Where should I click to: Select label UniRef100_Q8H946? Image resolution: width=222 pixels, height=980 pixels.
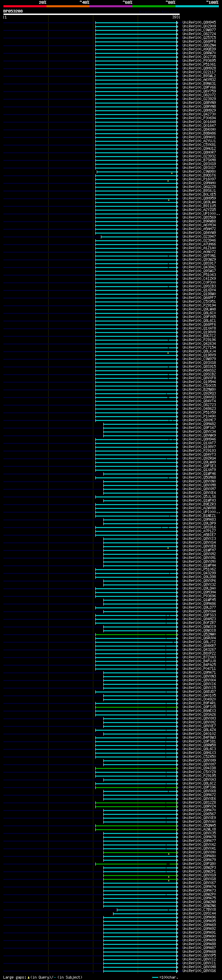[x=199, y=439]
